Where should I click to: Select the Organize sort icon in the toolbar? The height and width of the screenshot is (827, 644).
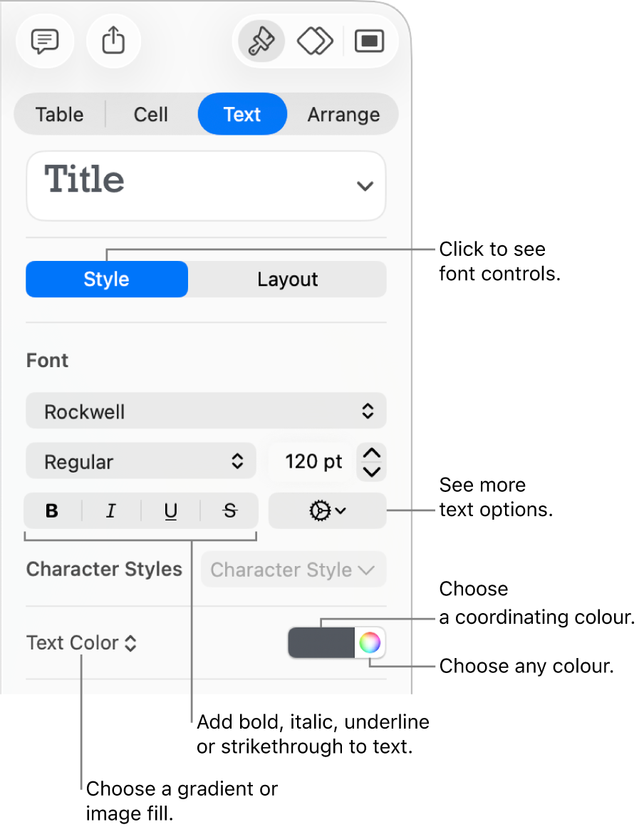(314, 41)
